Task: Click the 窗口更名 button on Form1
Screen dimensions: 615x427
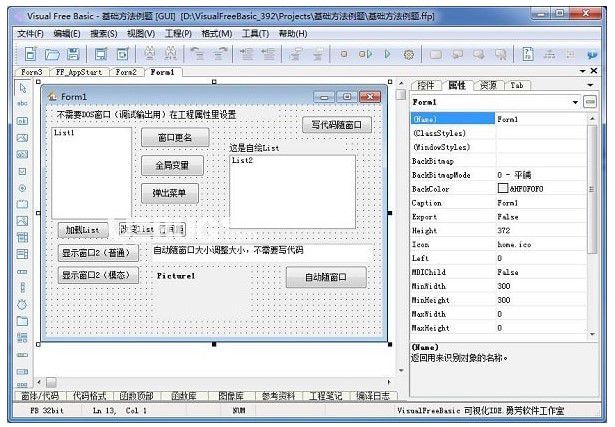Action: coord(175,138)
